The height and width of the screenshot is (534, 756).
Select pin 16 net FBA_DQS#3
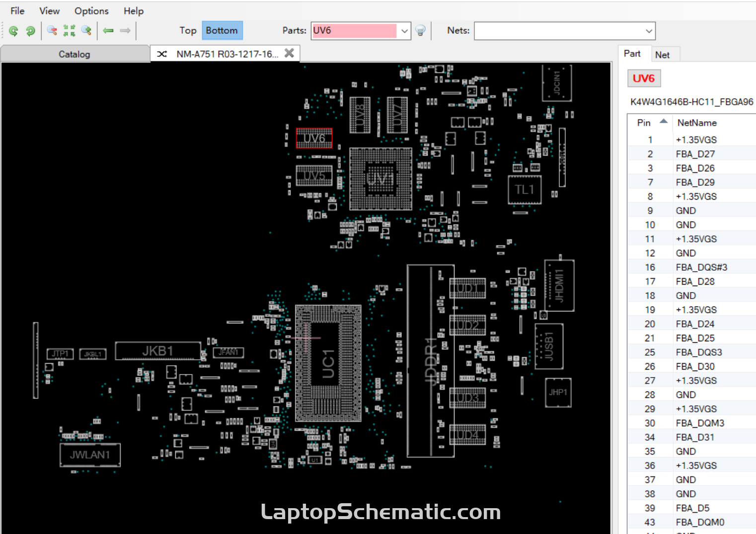click(691, 267)
